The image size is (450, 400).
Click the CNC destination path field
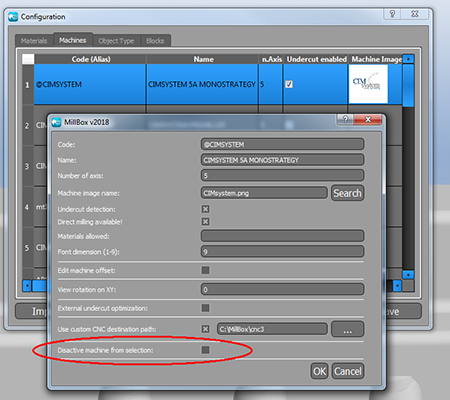tap(272, 329)
